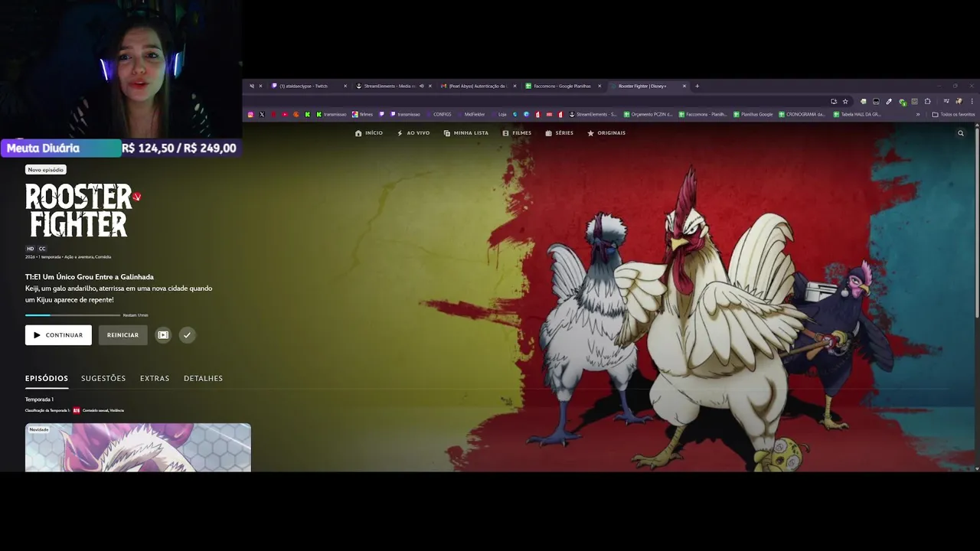Open the Instagram bookmark icon

[250, 114]
